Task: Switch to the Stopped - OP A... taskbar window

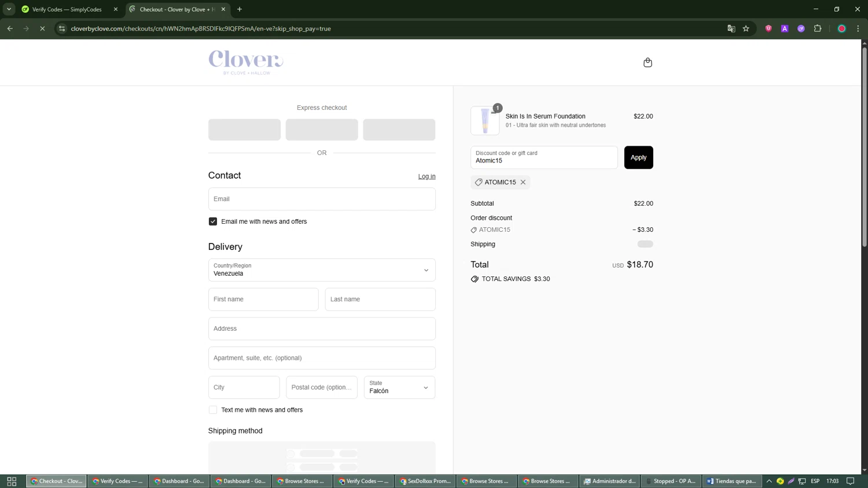Action: click(671, 481)
